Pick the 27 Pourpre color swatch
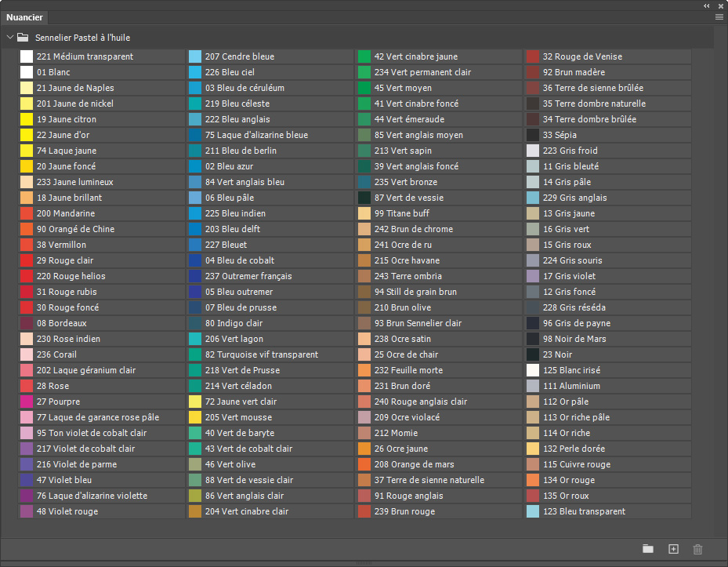Viewport: 728px width, 567px height. 102,402
